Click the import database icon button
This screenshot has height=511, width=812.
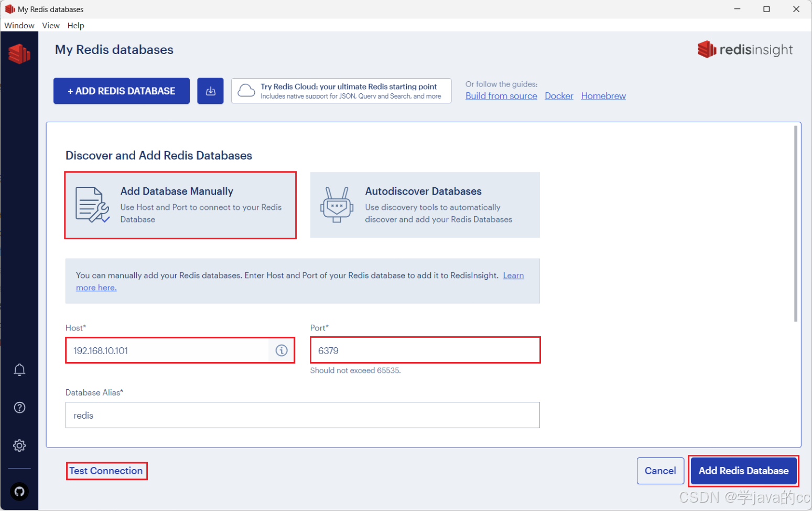pos(210,91)
